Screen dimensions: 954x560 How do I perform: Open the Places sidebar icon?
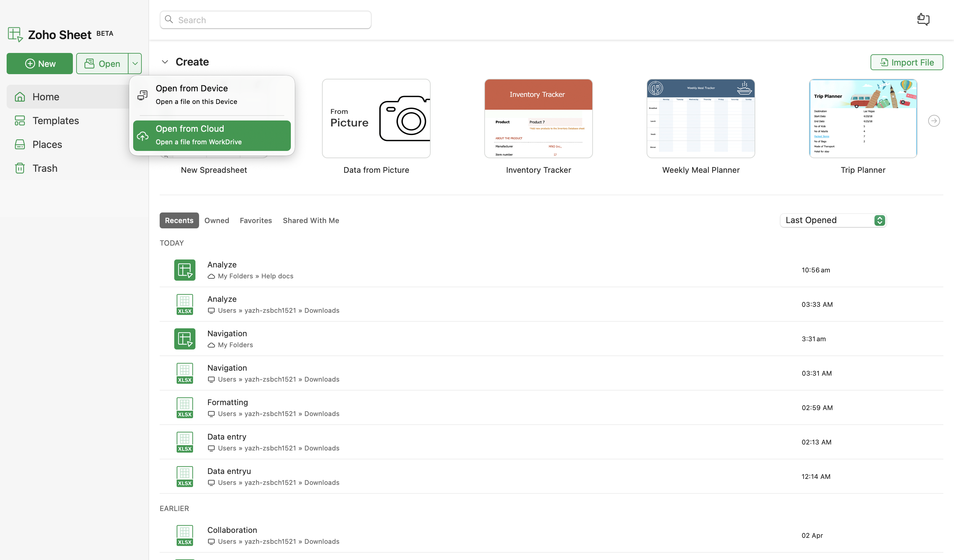click(20, 144)
